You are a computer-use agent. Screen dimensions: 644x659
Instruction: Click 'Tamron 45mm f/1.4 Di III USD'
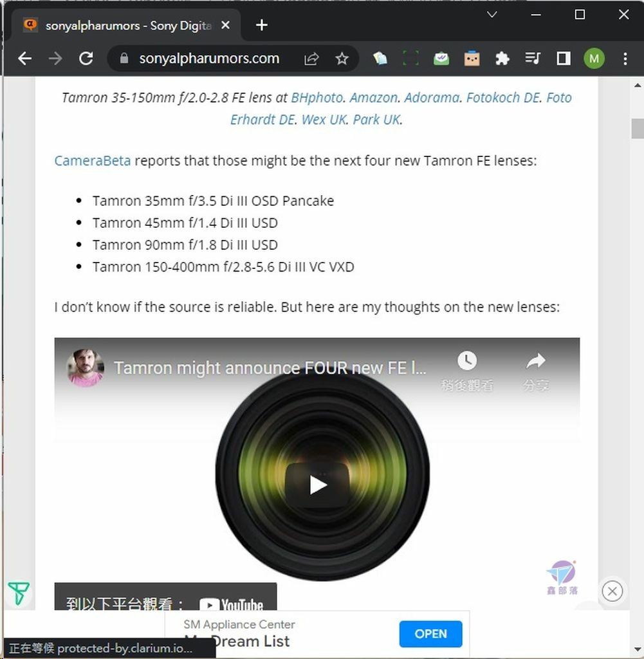[x=185, y=223]
